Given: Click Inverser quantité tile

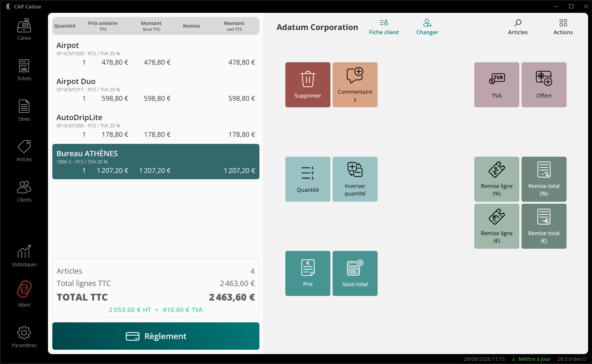Looking at the screenshot, I should (355, 179).
